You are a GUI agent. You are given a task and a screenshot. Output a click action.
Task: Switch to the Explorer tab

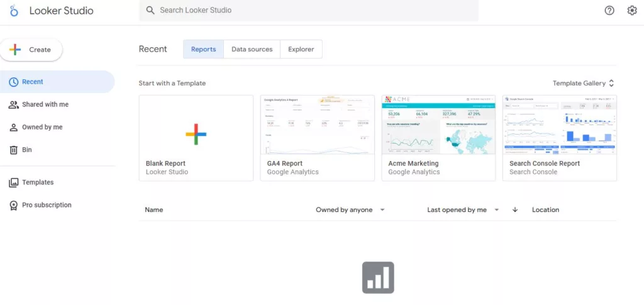coord(301,49)
